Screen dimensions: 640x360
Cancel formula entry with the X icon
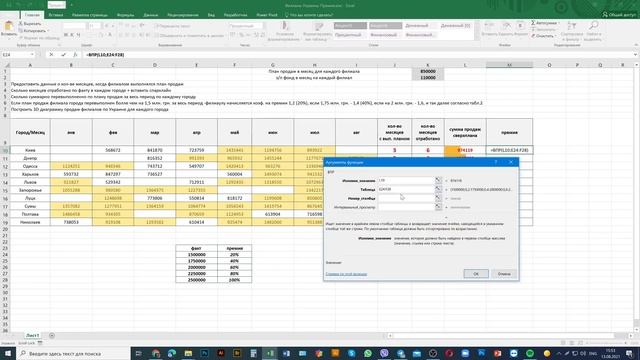[x=51, y=54]
